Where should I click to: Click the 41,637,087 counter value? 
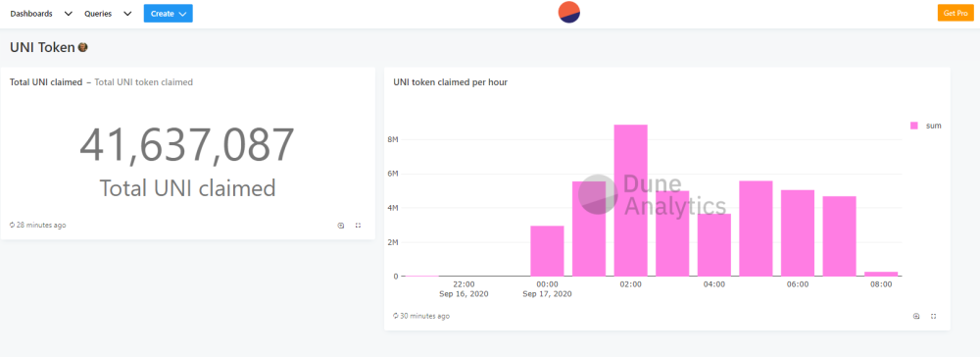[x=187, y=145]
